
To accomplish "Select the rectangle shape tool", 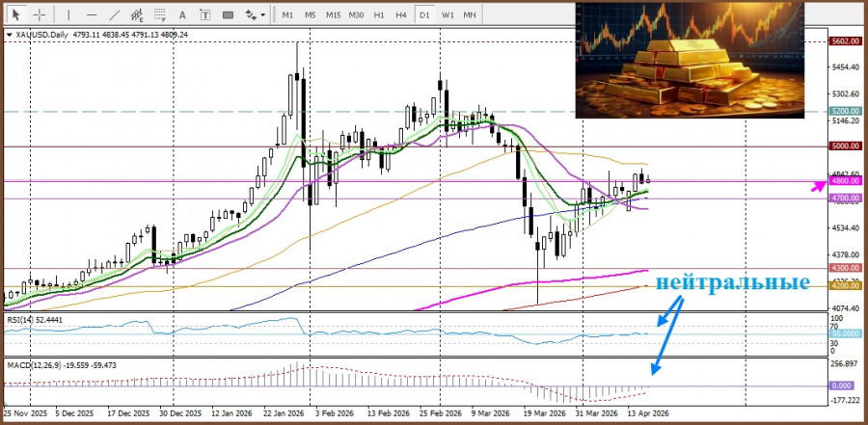I will point(228,14).
